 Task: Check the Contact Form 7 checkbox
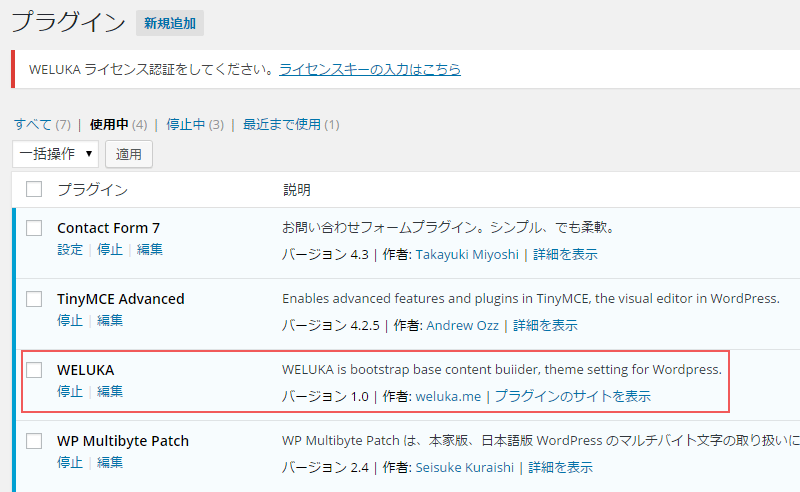tap(34, 228)
